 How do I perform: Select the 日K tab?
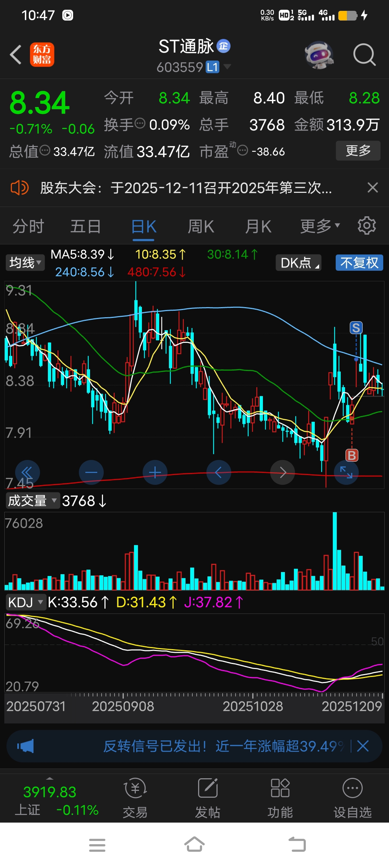pyautogui.click(x=144, y=227)
